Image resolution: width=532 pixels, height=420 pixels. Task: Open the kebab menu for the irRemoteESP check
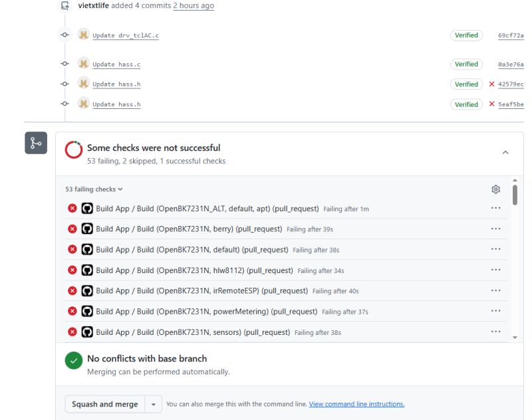pyautogui.click(x=495, y=290)
